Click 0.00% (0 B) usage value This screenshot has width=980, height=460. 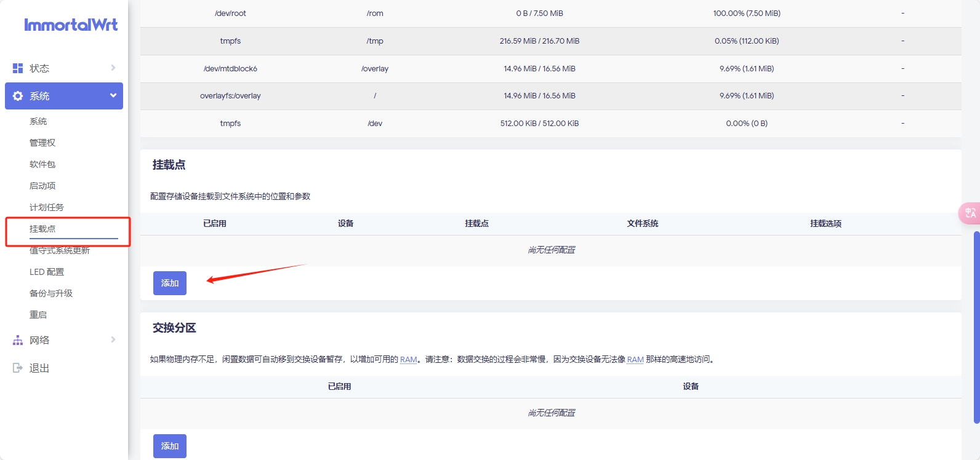click(747, 123)
